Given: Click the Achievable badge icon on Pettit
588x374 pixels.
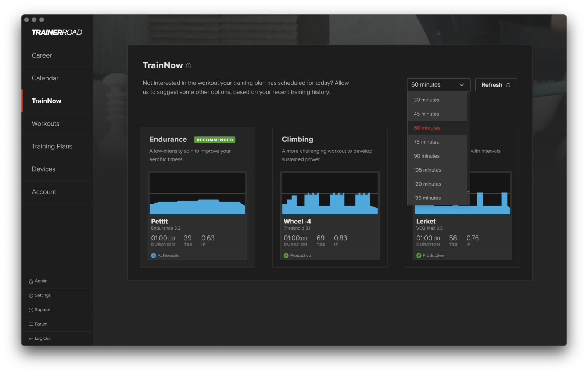Looking at the screenshot, I should 154,256.
